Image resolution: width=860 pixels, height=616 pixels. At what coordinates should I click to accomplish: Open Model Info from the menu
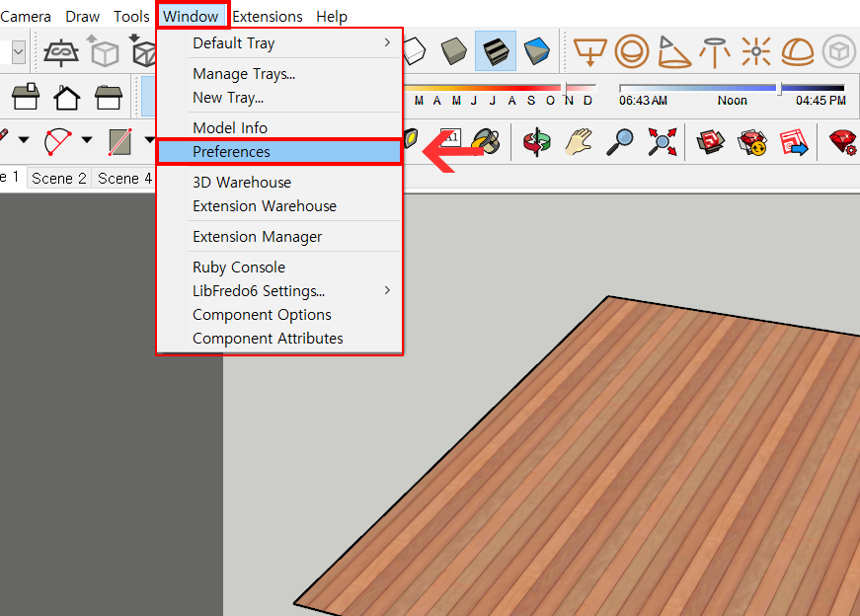coord(279,127)
